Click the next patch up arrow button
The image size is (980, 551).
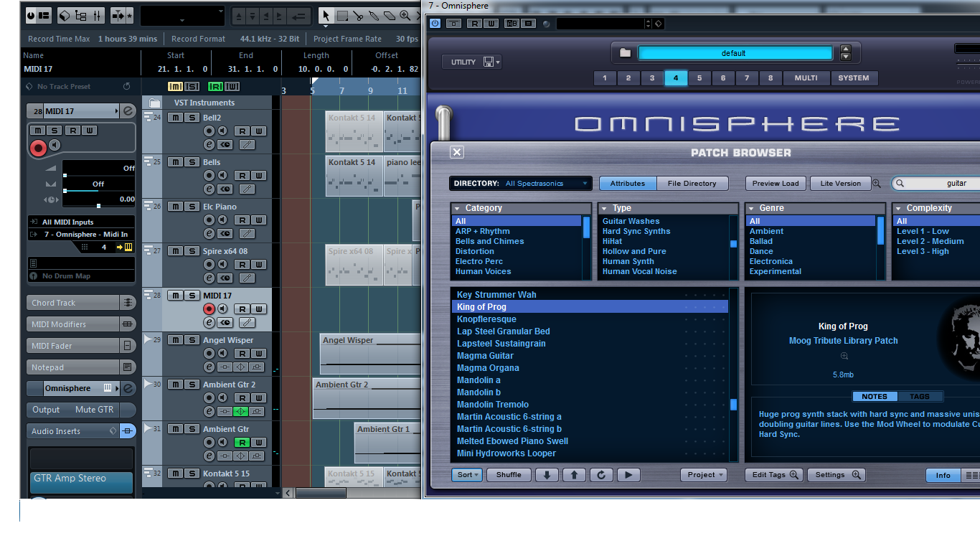[x=574, y=475]
